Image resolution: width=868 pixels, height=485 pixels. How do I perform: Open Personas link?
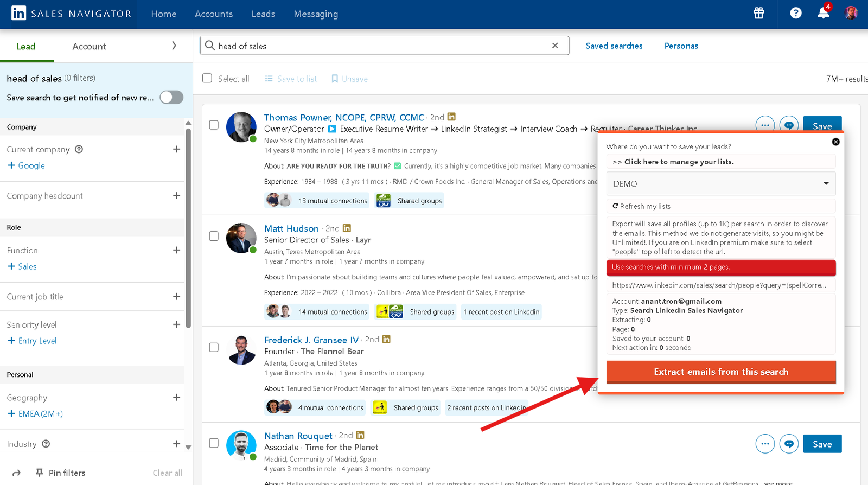pos(681,46)
